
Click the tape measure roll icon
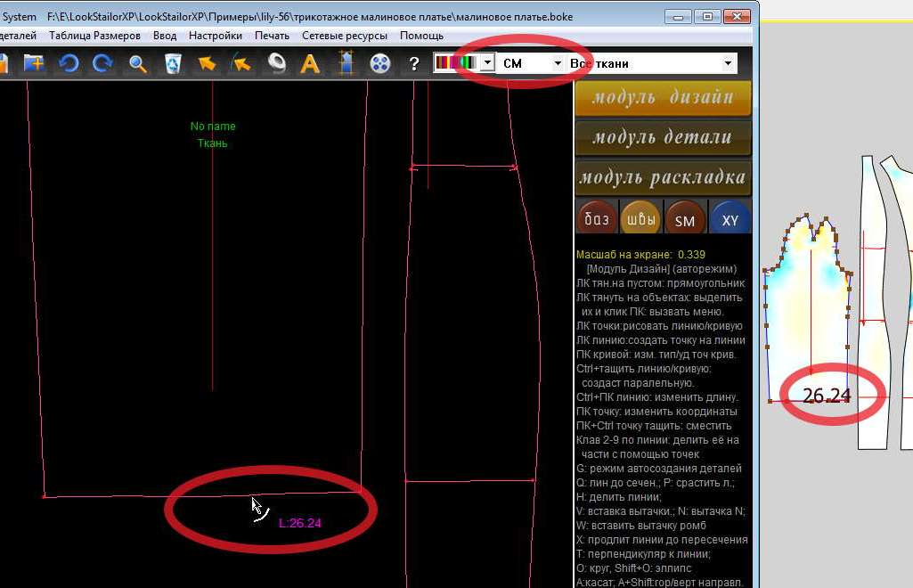(277, 63)
